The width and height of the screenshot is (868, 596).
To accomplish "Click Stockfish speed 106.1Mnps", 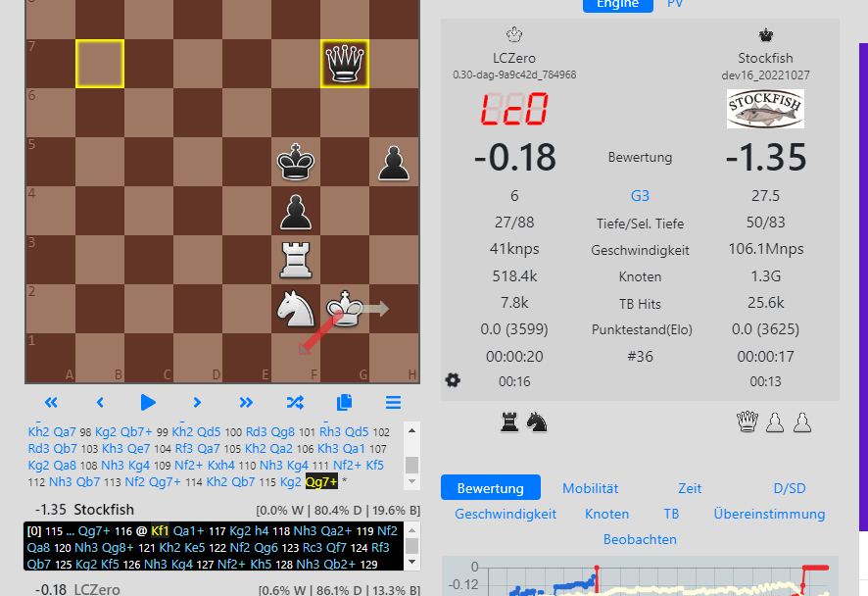I will tap(765, 249).
